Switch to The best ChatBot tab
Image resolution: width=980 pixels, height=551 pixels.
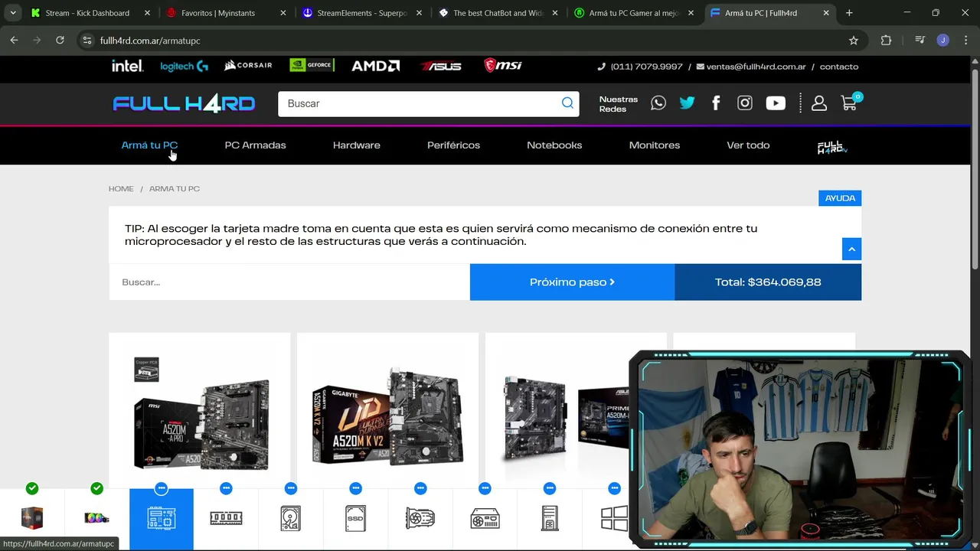496,13
